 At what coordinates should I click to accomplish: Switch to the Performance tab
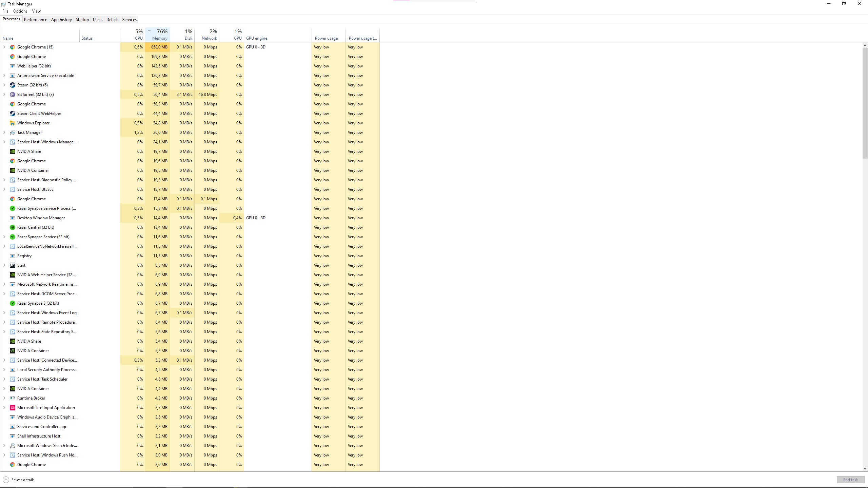pos(36,20)
